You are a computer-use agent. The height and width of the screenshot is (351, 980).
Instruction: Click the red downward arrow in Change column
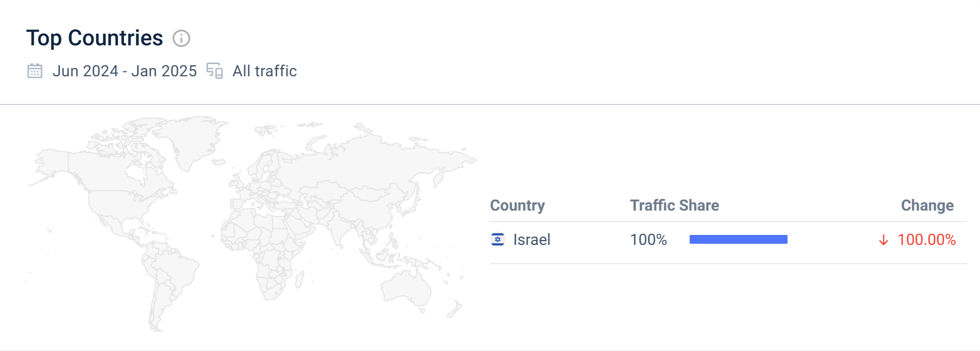click(x=883, y=240)
